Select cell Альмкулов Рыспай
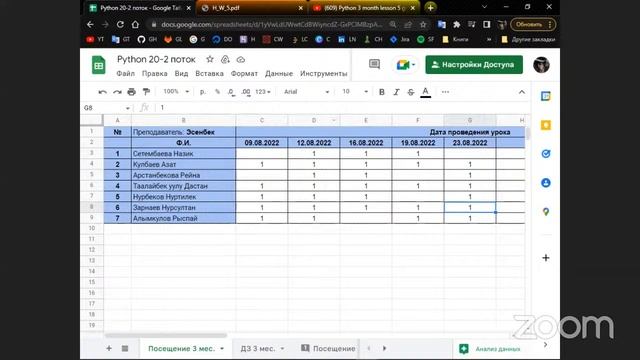The height and width of the screenshot is (360, 640). [183, 218]
